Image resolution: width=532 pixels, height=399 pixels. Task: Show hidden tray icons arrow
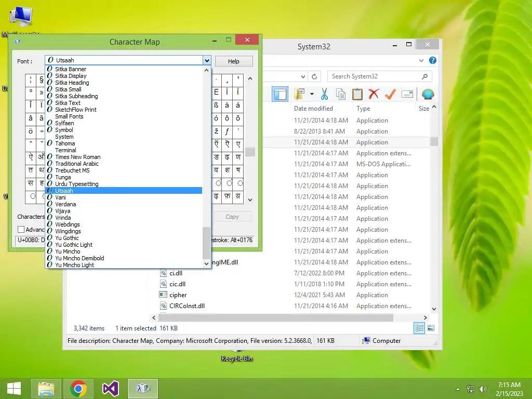click(x=458, y=389)
